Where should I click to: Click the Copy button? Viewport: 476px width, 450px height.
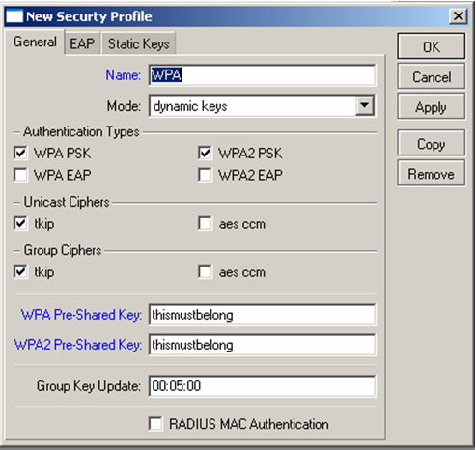coord(432,144)
